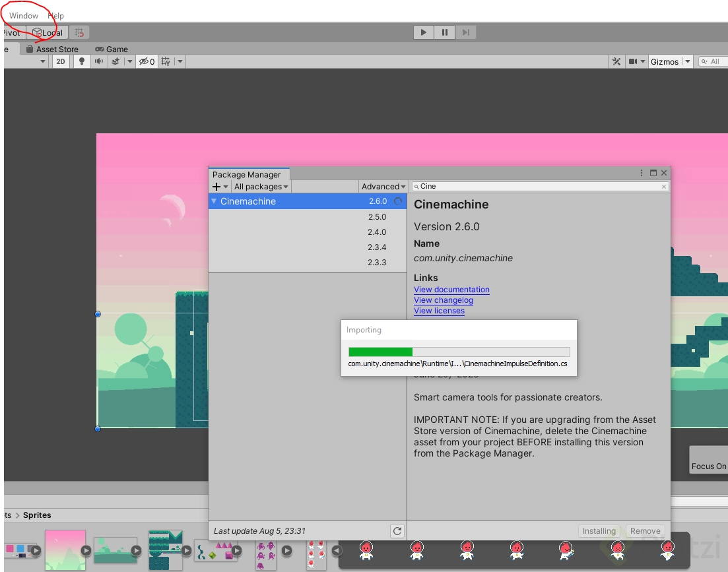
Task: Expand the spikes and gems sprite arrow
Action: coord(237,550)
